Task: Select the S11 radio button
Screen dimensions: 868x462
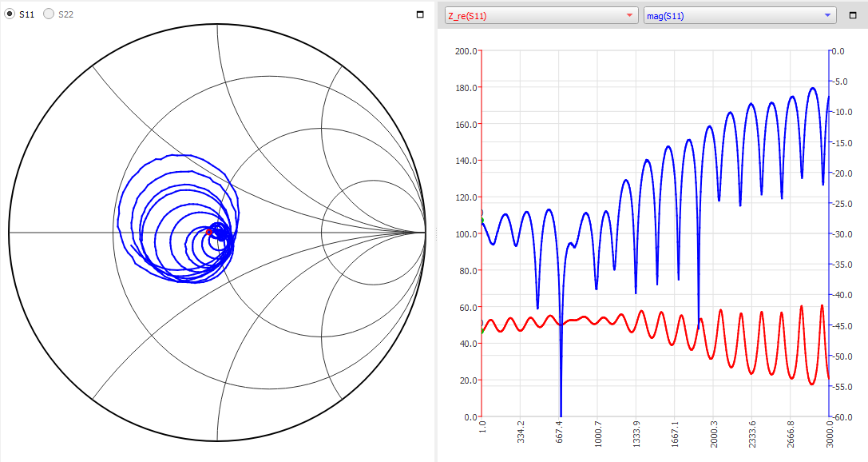Action: [10, 14]
